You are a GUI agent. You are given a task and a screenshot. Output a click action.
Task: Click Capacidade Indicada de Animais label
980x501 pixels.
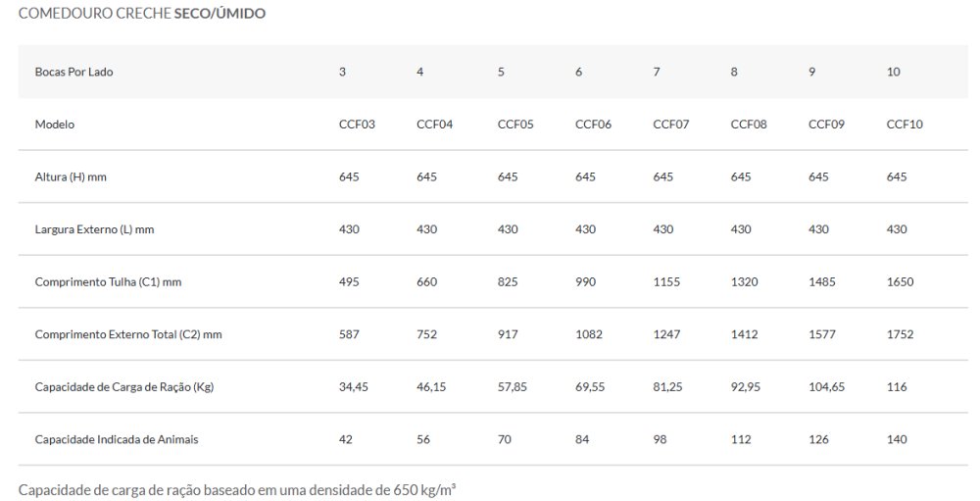click(x=117, y=439)
